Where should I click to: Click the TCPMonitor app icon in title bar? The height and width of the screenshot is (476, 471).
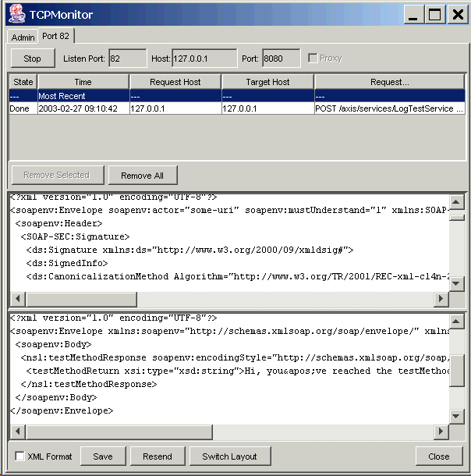[x=15, y=14]
